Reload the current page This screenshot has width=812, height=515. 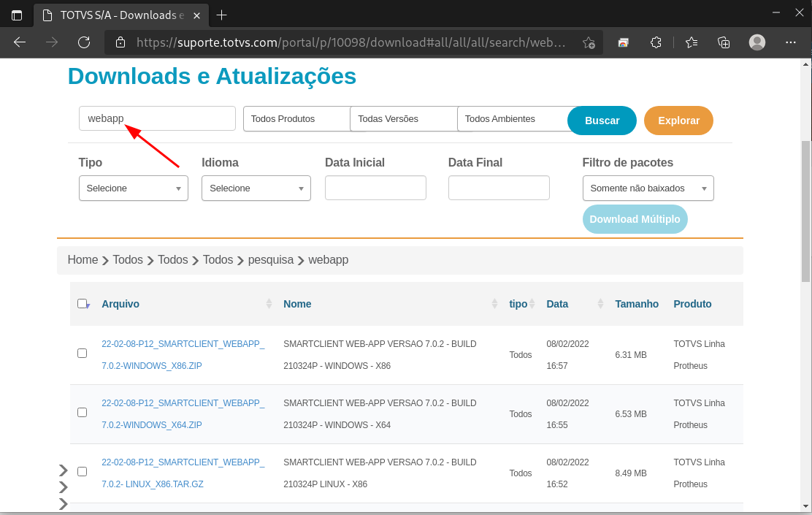(x=84, y=42)
